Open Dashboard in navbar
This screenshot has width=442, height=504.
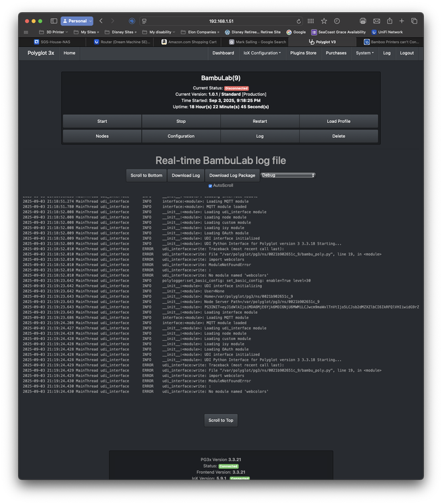coord(223,53)
